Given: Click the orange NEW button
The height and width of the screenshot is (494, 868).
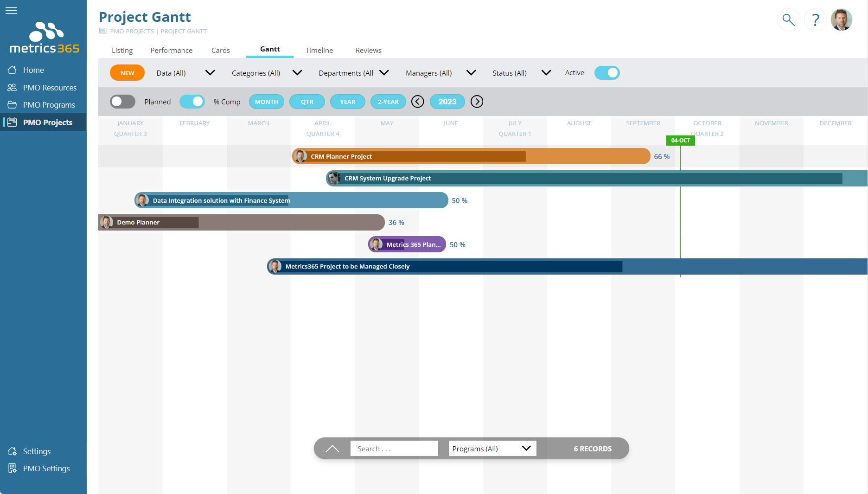Looking at the screenshot, I should tap(127, 73).
